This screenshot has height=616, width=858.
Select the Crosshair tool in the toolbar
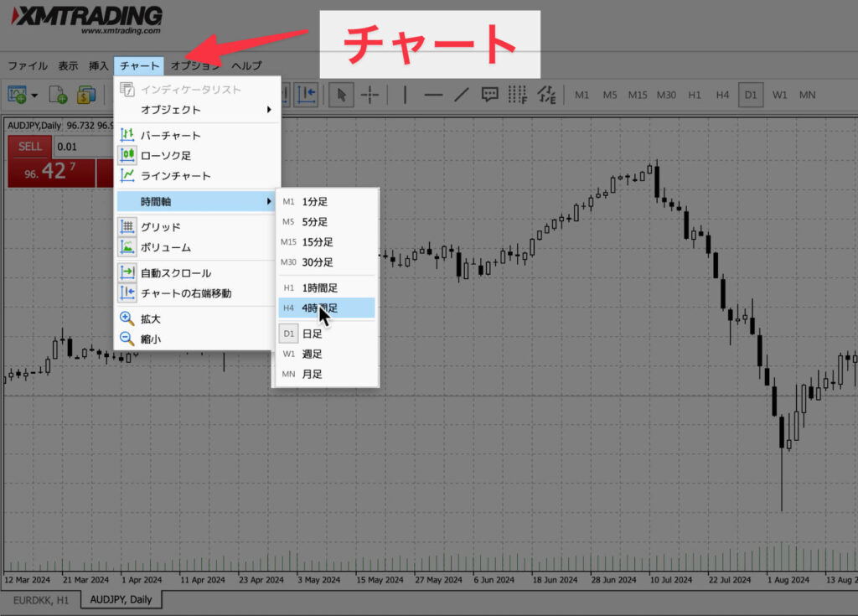pyautogui.click(x=370, y=95)
